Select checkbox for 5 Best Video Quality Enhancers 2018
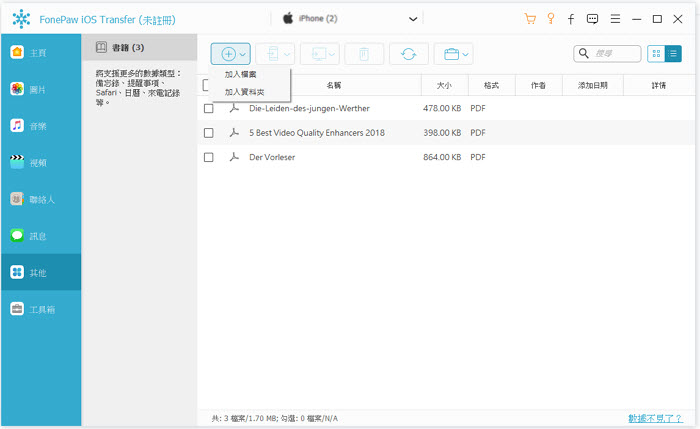The image size is (700, 429). [209, 132]
